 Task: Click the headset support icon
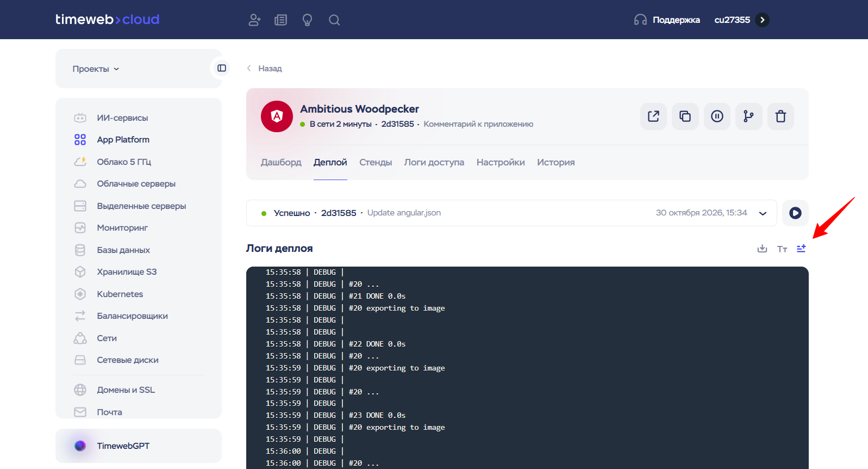[x=640, y=20]
